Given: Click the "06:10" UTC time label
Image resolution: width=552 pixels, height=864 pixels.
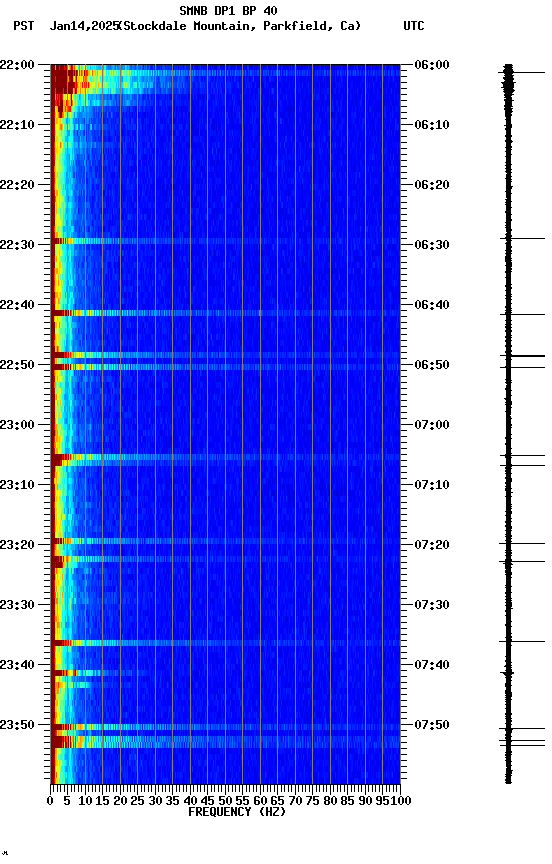Looking at the screenshot, I should click(x=432, y=125).
